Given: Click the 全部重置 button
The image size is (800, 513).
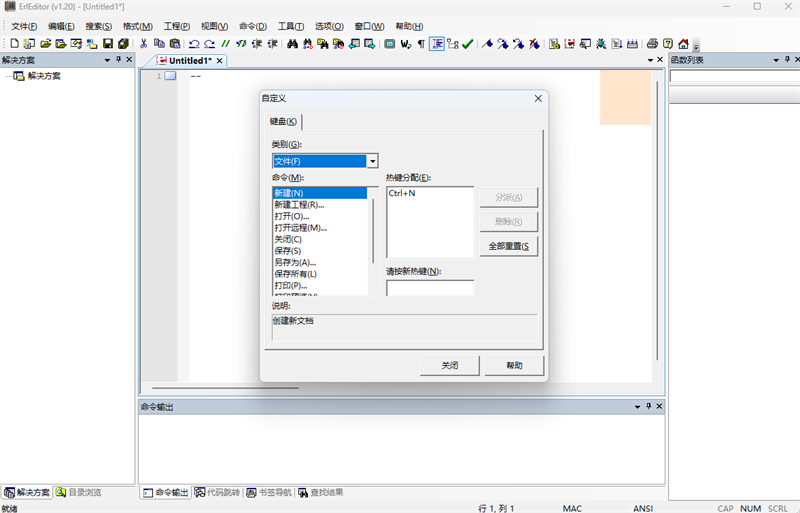Looking at the screenshot, I should coord(509,247).
